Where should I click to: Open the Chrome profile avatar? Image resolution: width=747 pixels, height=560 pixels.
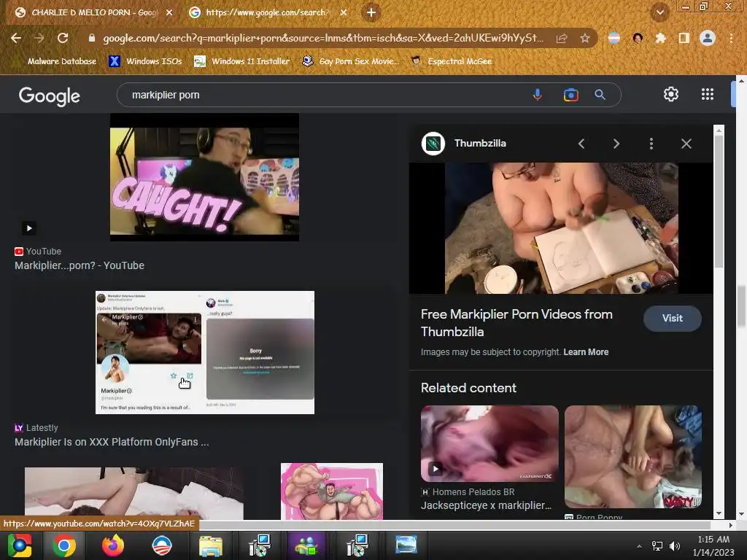click(708, 38)
